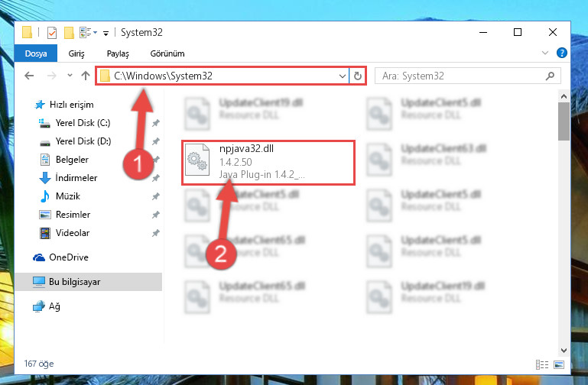This screenshot has width=588, height=385.
Task: Select the npjava32.dll file
Action: click(x=268, y=163)
